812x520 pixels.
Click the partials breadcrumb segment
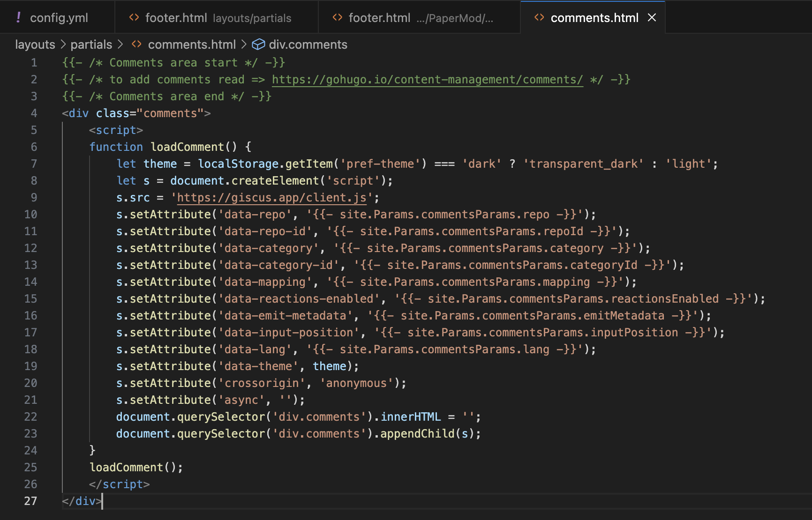click(x=91, y=45)
